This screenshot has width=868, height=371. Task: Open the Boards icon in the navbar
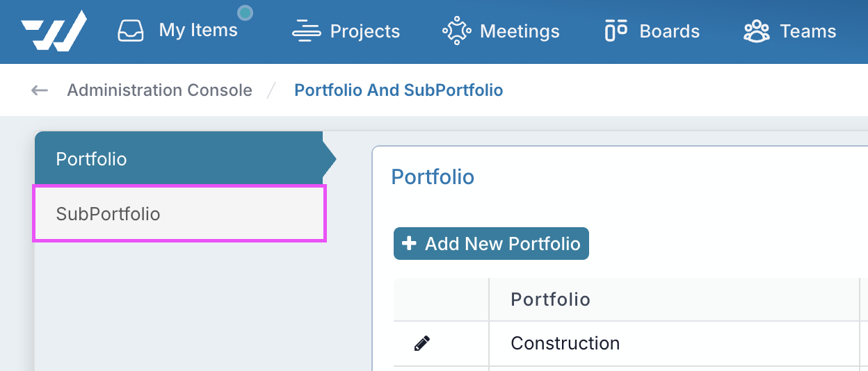coord(616,31)
